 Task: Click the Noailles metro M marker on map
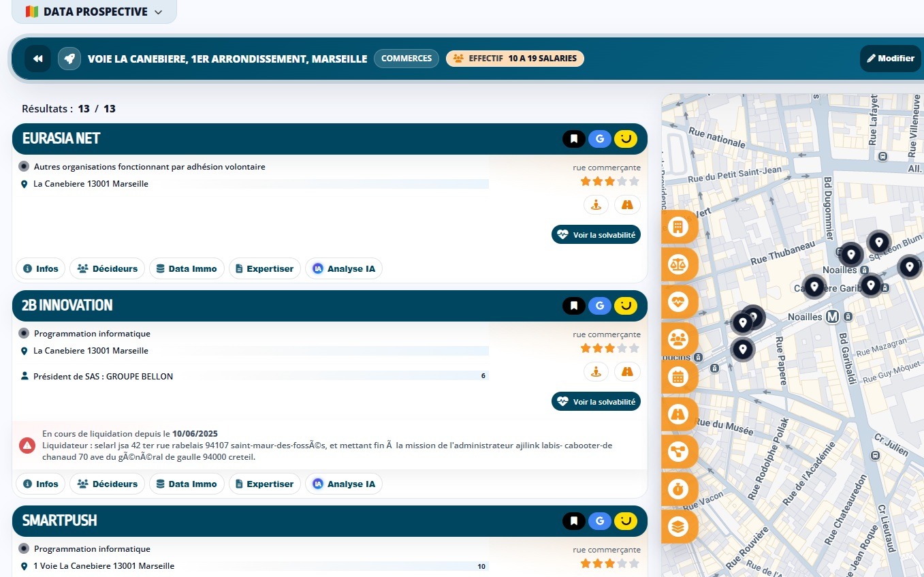[x=832, y=317]
